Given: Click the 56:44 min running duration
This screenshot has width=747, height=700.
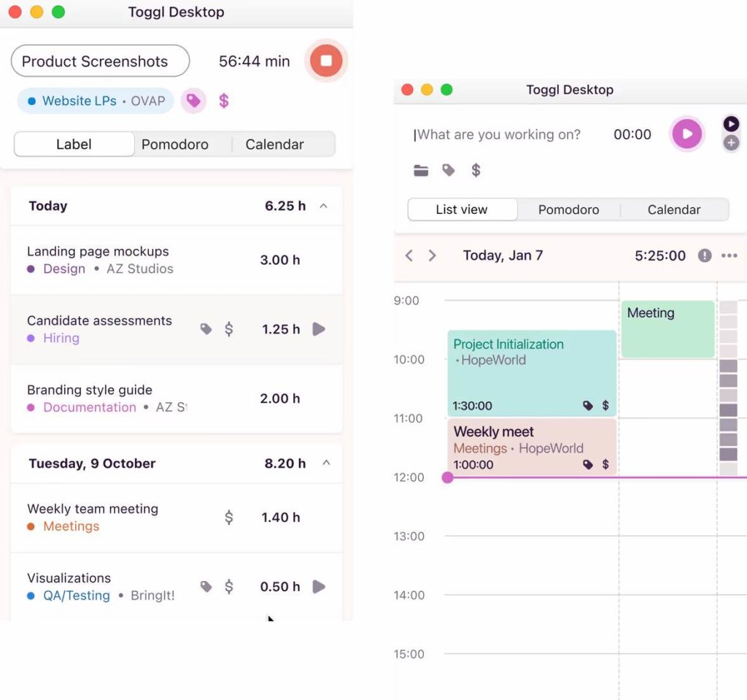Looking at the screenshot, I should (255, 61).
